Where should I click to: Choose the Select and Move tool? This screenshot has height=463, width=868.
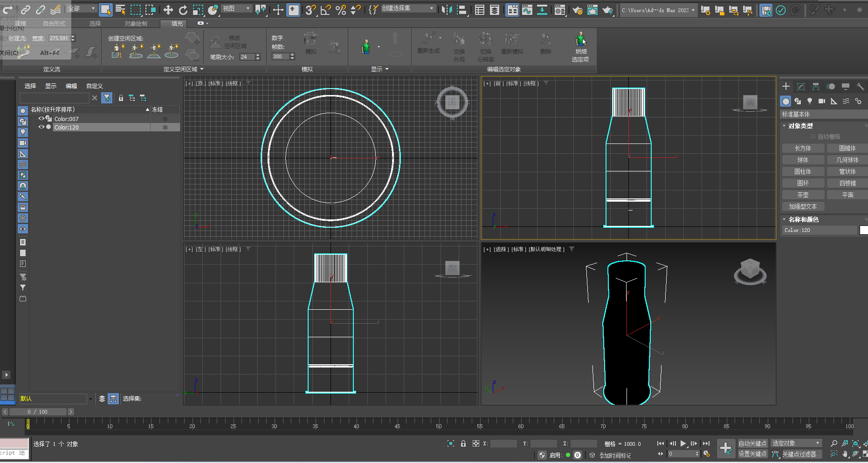[x=168, y=10]
